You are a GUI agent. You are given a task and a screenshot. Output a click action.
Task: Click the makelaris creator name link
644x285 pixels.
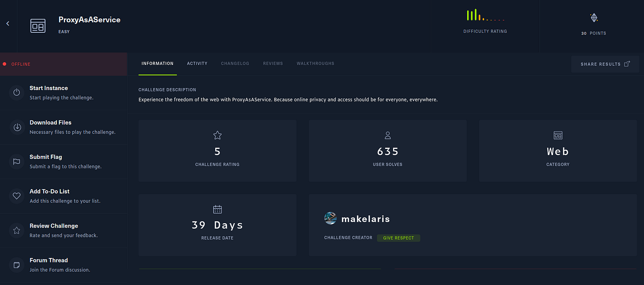[366, 219]
